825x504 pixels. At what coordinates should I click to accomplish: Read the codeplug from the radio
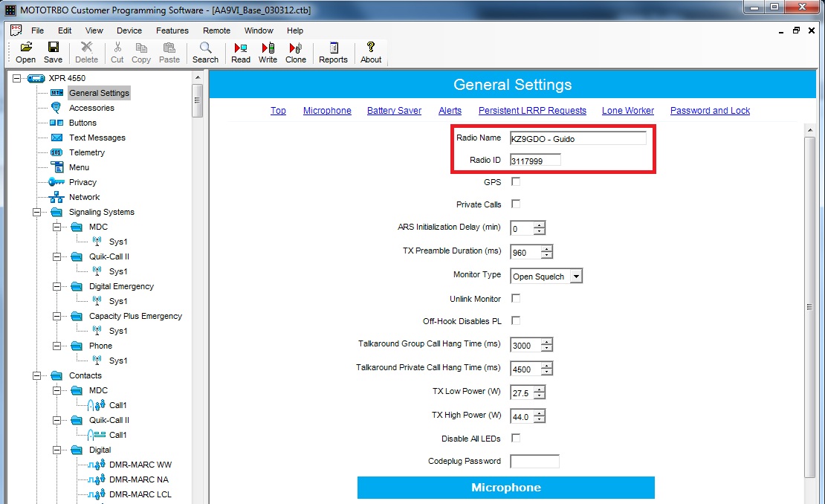click(241, 48)
